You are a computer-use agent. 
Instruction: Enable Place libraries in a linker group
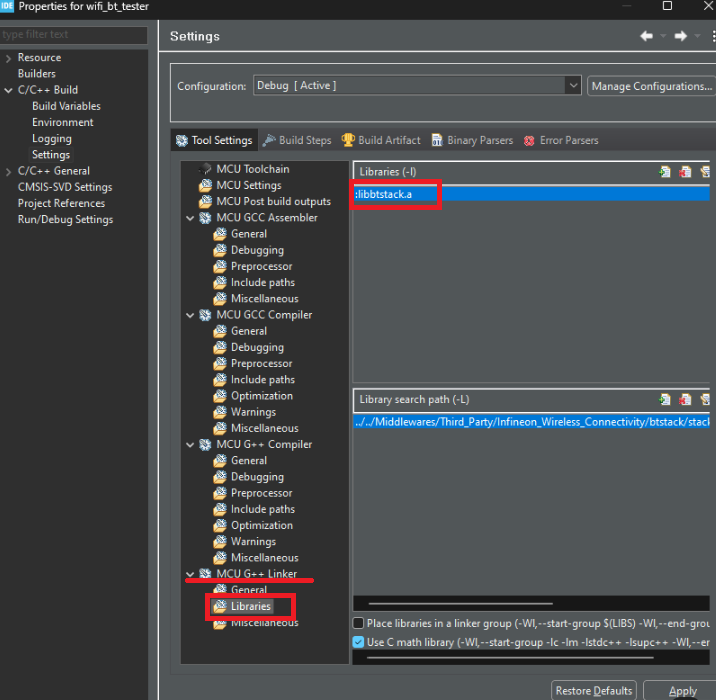point(358,623)
